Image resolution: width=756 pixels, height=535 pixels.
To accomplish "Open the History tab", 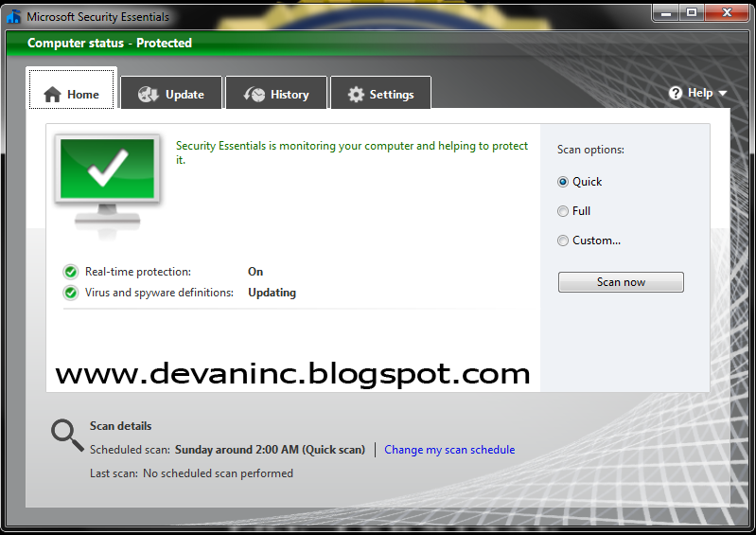I will tap(276, 93).
